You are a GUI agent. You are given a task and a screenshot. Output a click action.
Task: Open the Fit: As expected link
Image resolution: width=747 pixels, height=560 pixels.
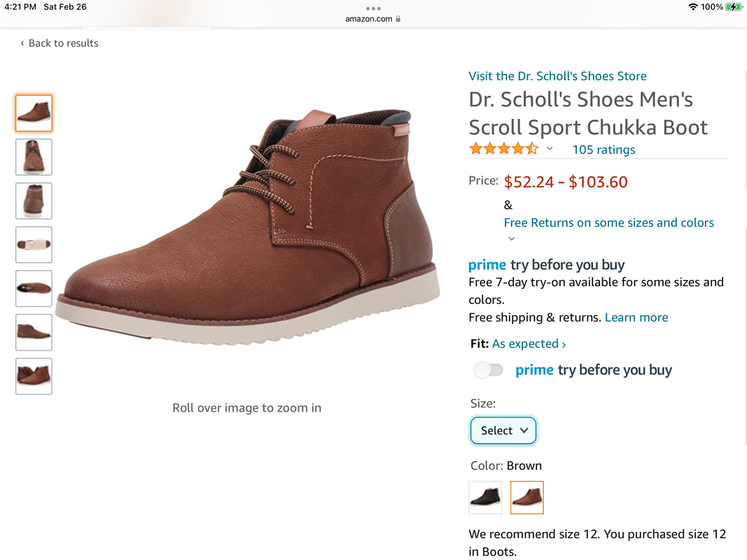point(529,344)
